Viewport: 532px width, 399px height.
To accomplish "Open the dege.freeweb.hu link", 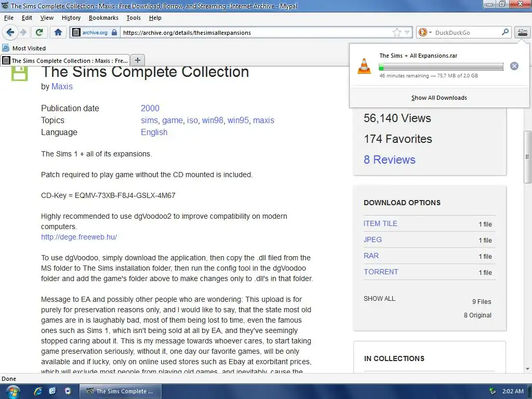I will point(79,237).
